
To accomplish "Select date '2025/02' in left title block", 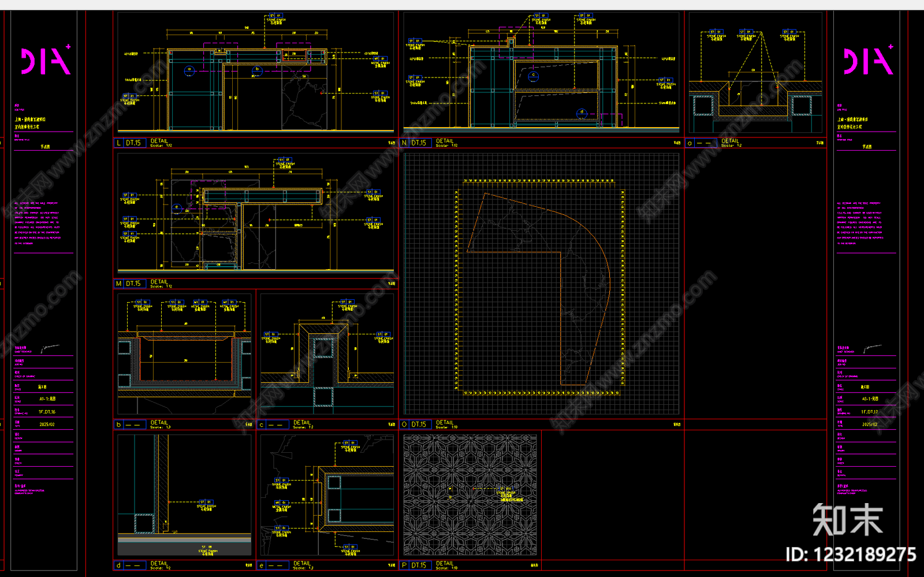I will tap(47, 424).
